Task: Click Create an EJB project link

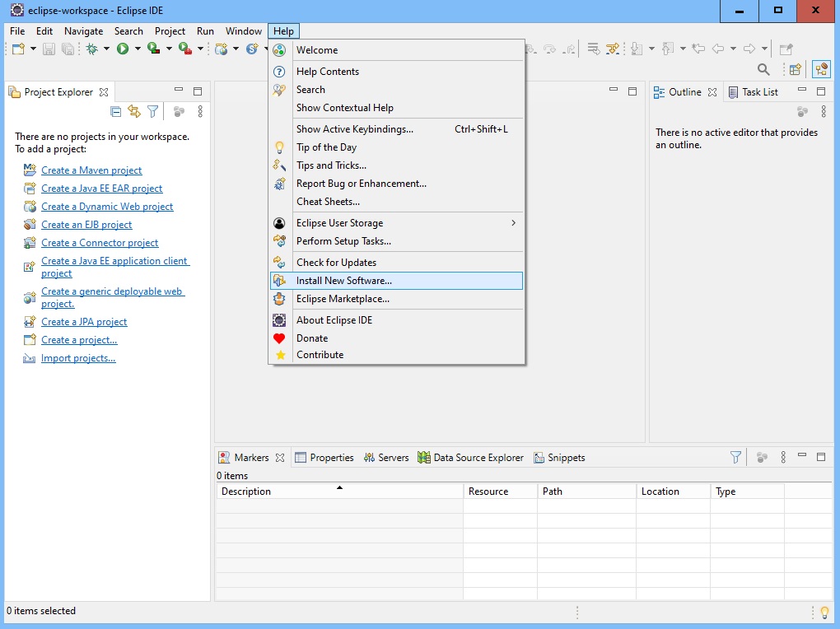Action: coord(86,225)
